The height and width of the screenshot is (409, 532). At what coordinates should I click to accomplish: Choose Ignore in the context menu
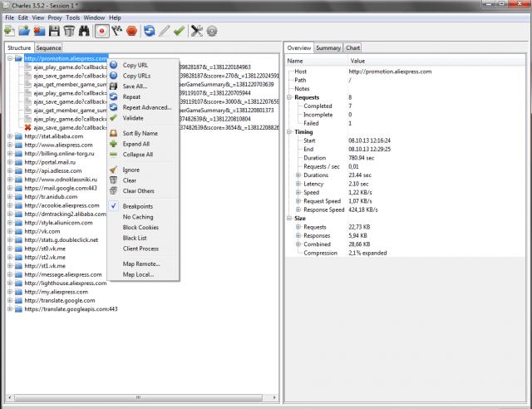coord(143,170)
